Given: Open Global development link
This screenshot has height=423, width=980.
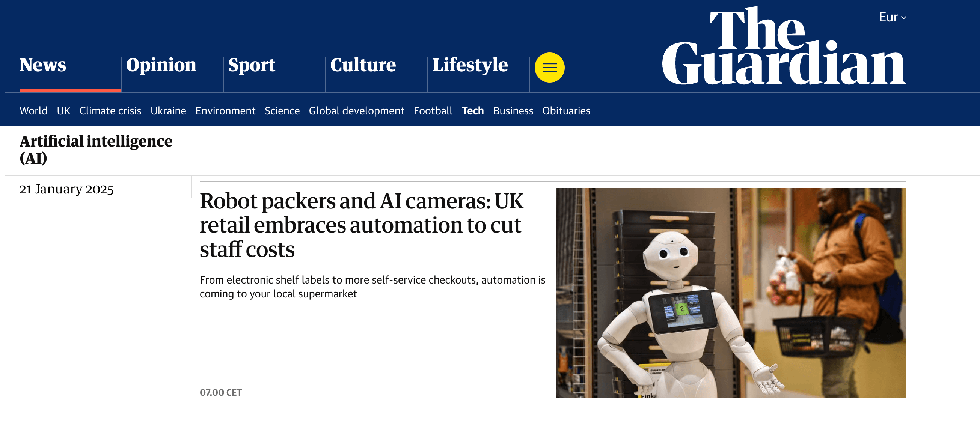Looking at the screenshot, I should pyautogui.click(x=356, y=111).
